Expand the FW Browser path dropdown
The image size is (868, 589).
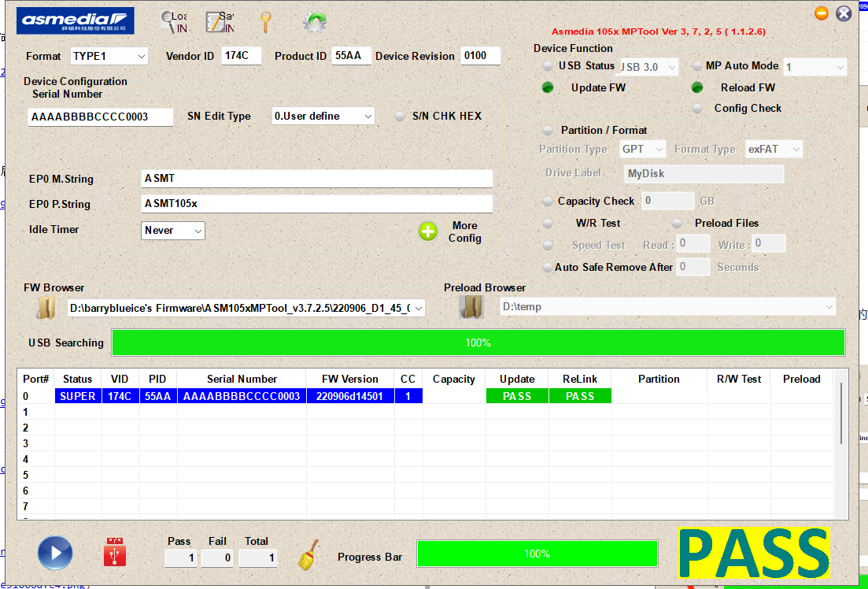pyautogui.click(x=419, y=308)
